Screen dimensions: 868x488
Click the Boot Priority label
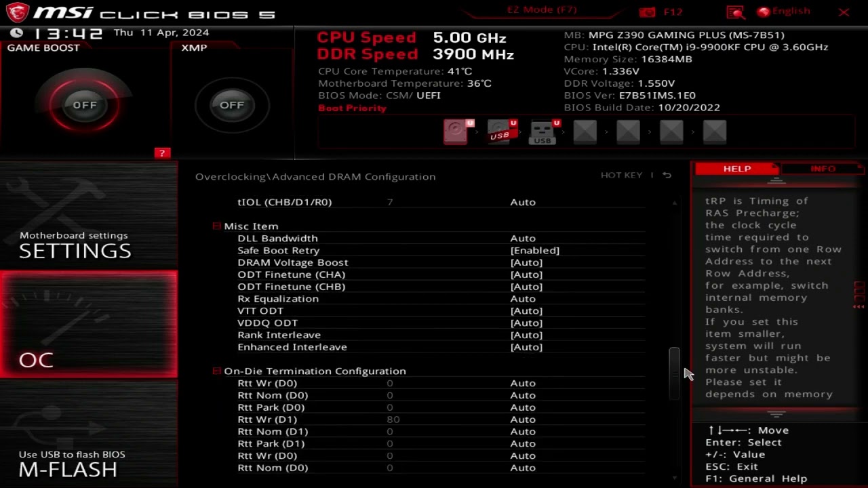(352, 108)
